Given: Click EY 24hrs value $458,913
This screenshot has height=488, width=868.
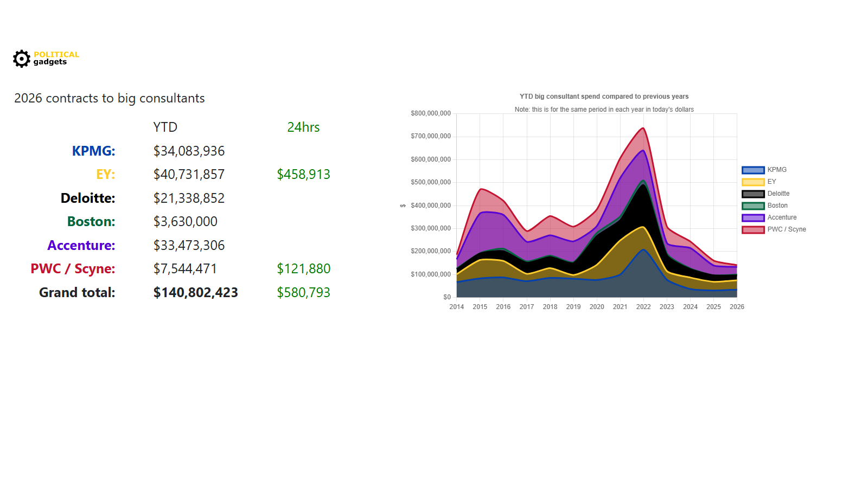Looking at the screenshot, I should pos(303,174).
